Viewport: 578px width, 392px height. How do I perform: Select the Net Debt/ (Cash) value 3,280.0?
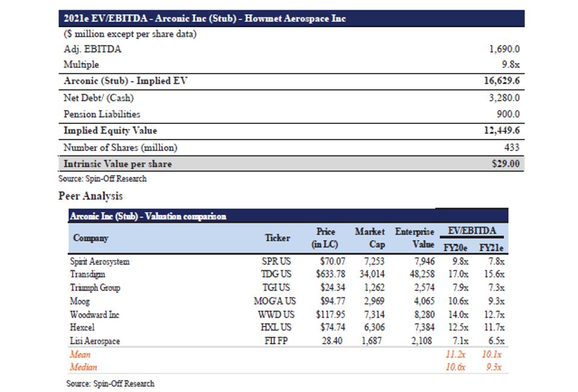[505, 98]
